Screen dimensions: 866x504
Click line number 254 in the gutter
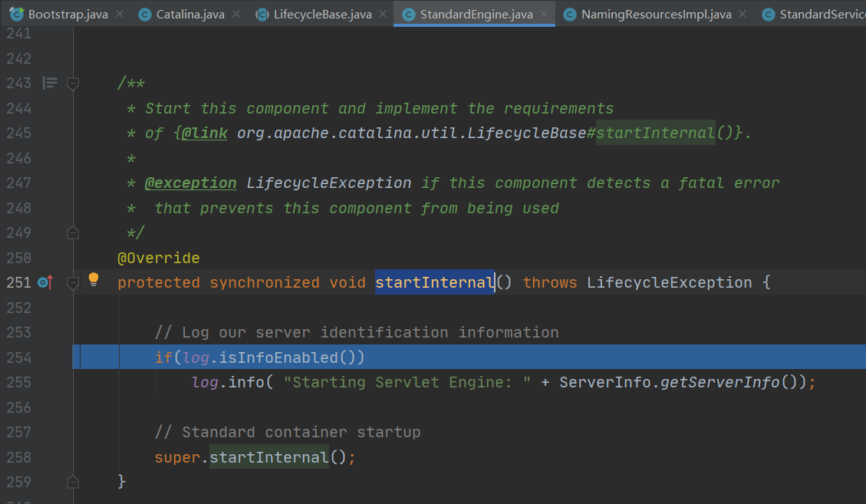click(x=18, y=357)
